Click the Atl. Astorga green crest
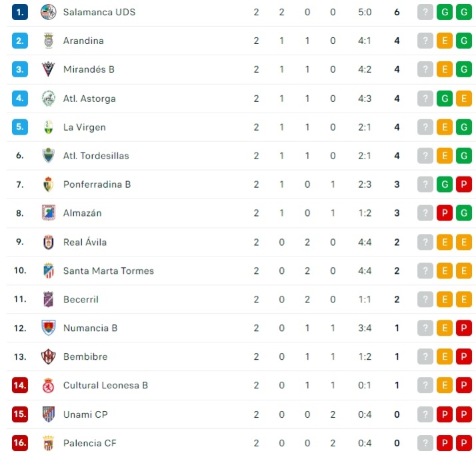Screen dimensions: 476x457 click(x=48, y=99)
